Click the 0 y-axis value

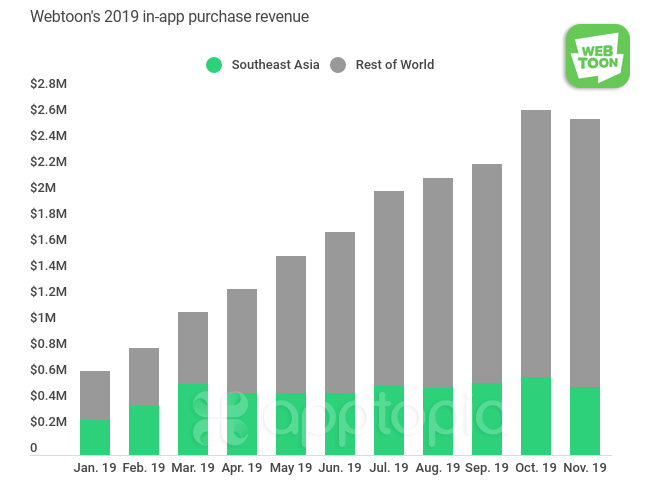coord(34,448)
